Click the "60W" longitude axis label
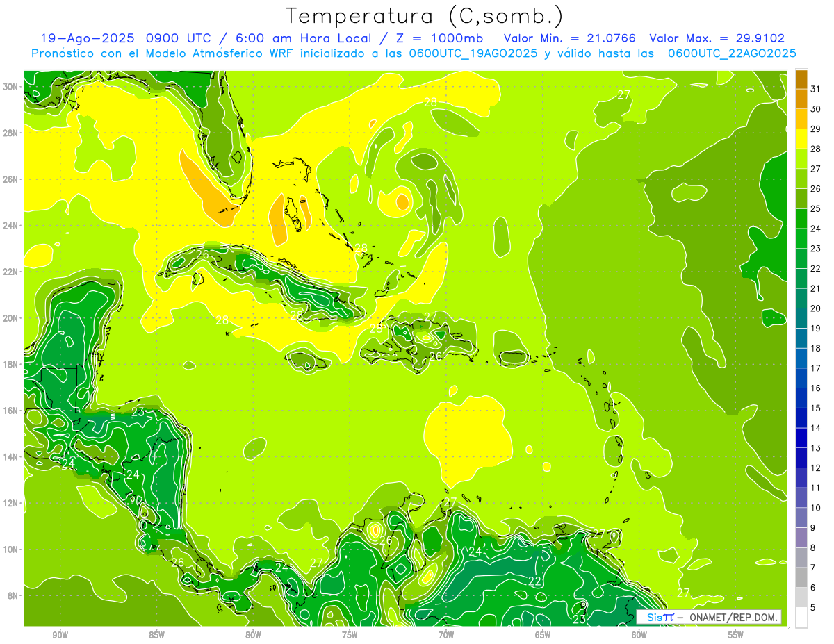Screen dimensions: 834x644 coord(639,635)
